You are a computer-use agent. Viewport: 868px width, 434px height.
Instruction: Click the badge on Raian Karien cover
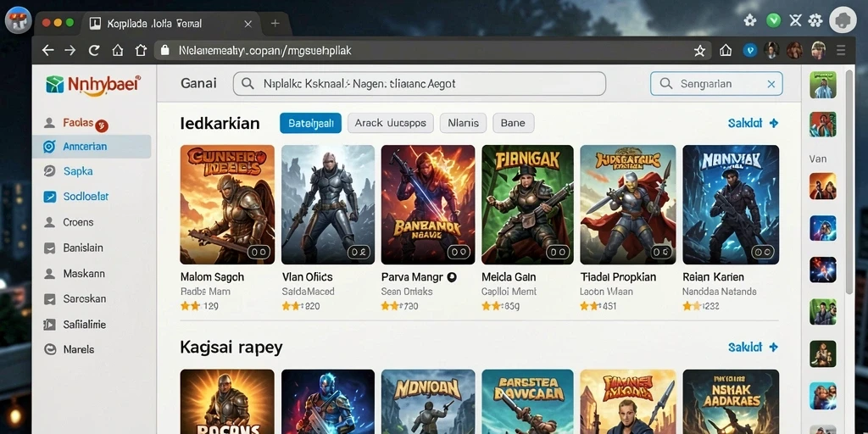point(762,253)
